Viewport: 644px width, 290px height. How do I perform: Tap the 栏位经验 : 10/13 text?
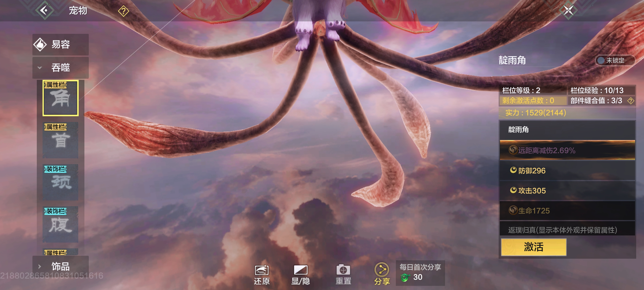(x=597, y=90)
